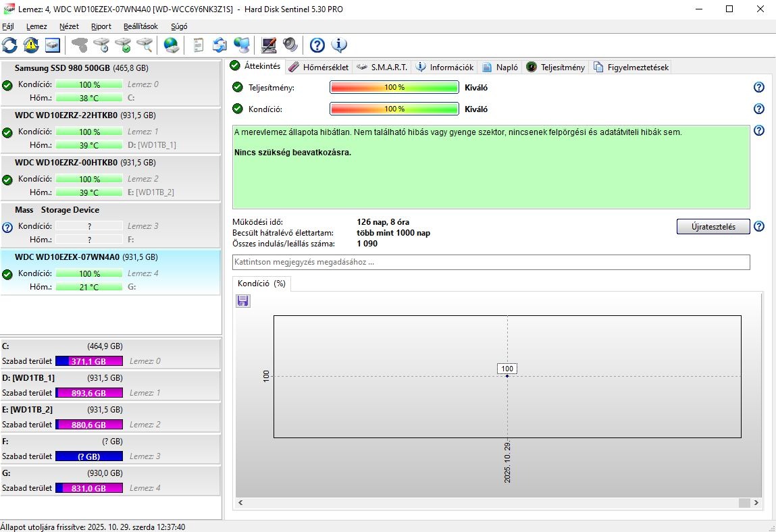Click green check icon beside Teljesítmény label
This screenshot has width=776, height=532.
pos(238,87)
